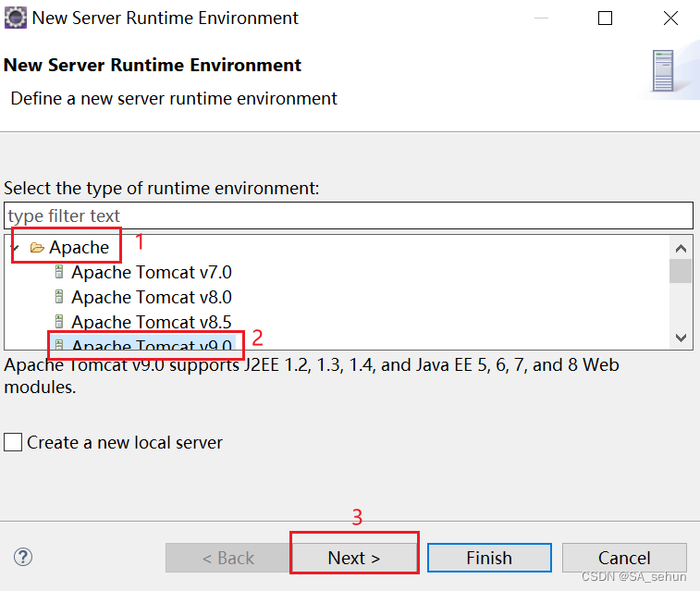This screenshot has width=700, height=591.
Task: Maximize the New Server Runtime Environment window
Action: pyautogui.click(x=606, y=18)
